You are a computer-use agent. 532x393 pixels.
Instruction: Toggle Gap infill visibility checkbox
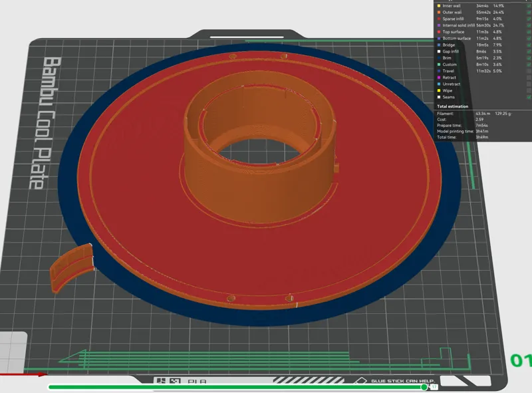click(x=529, y=51)
